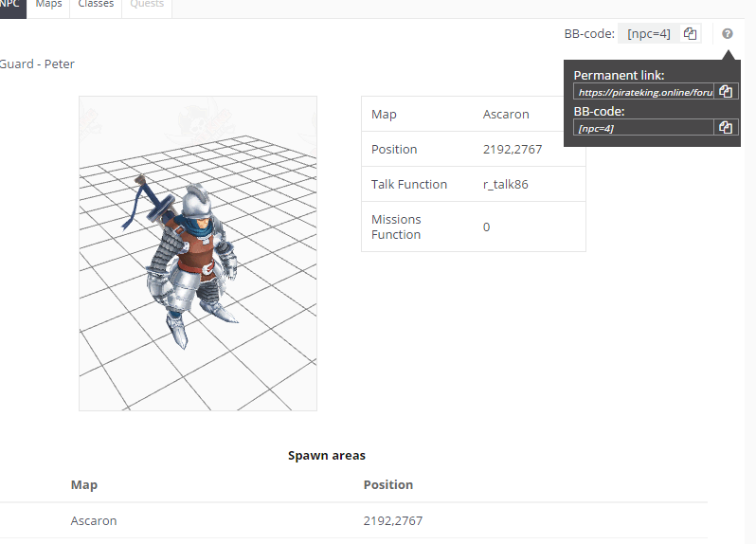Click the Talk Function label

[409, 185]
